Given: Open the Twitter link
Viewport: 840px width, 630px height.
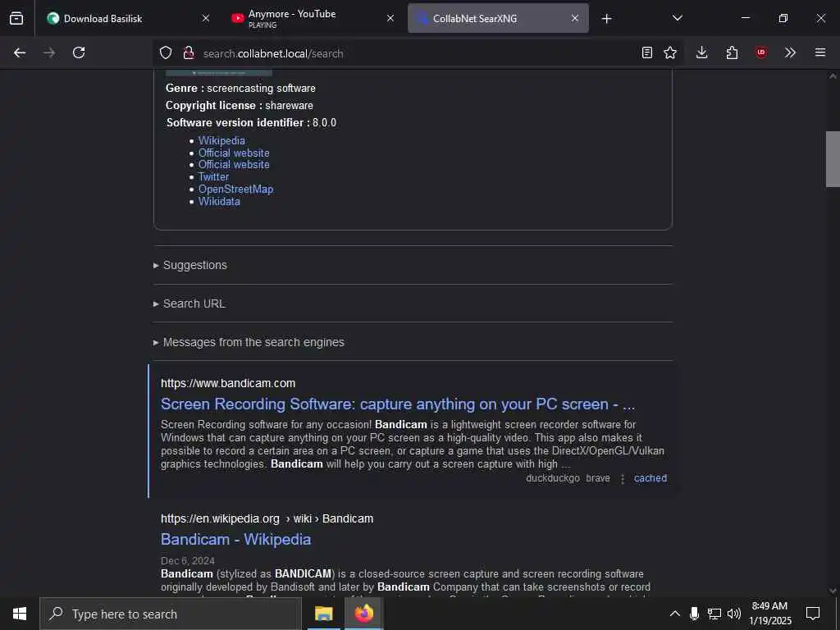Looking at the screenshot, I should pyautogui.click(x=214, y=177).
